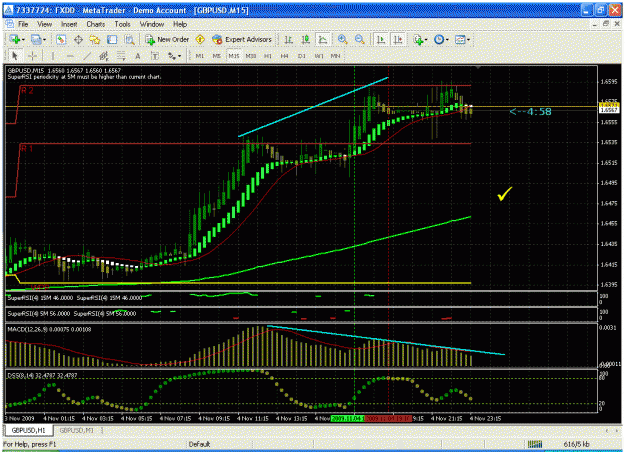Click the cyan trendline on price chart
This screenshot has width=625, height=452.
click(313, 107)
